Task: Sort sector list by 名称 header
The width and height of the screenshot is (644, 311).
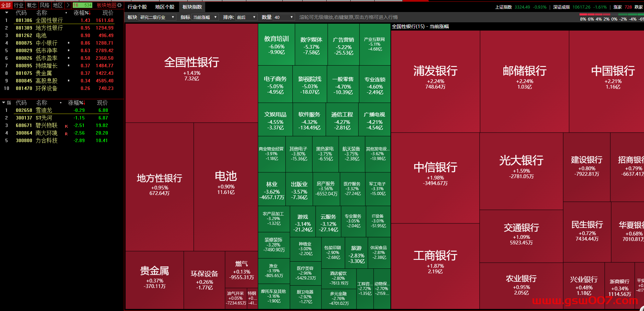Action: coord(42,13)
